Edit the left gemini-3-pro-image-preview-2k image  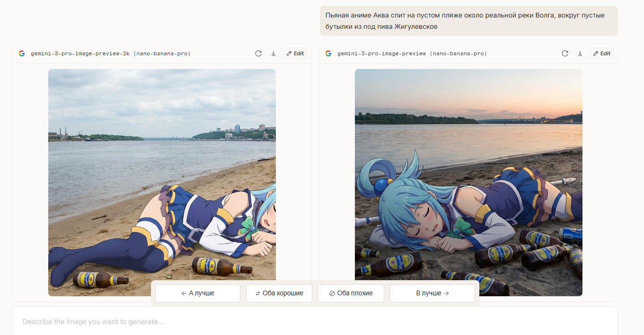point(295,53)
